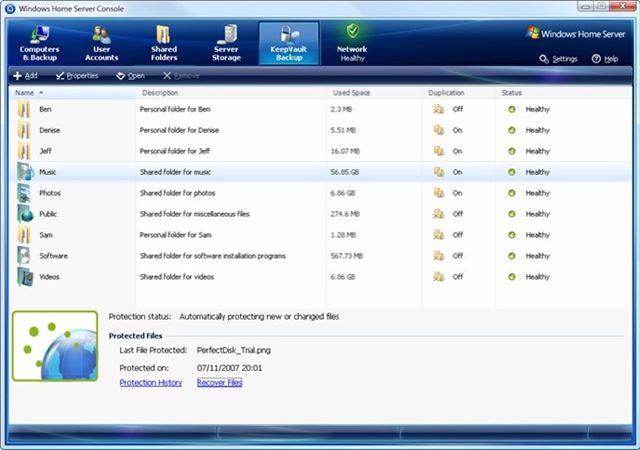The width and height of the screenshot is (640, 450).
Task: Click duplication icon in Sam row
Action: [x=439, y=235]
